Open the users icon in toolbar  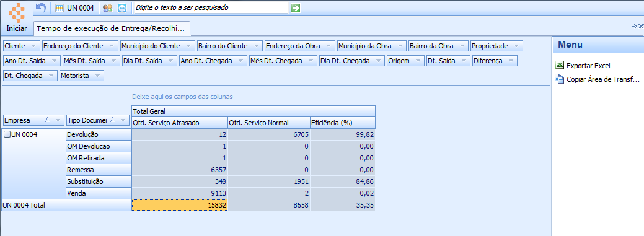point(108,8)
